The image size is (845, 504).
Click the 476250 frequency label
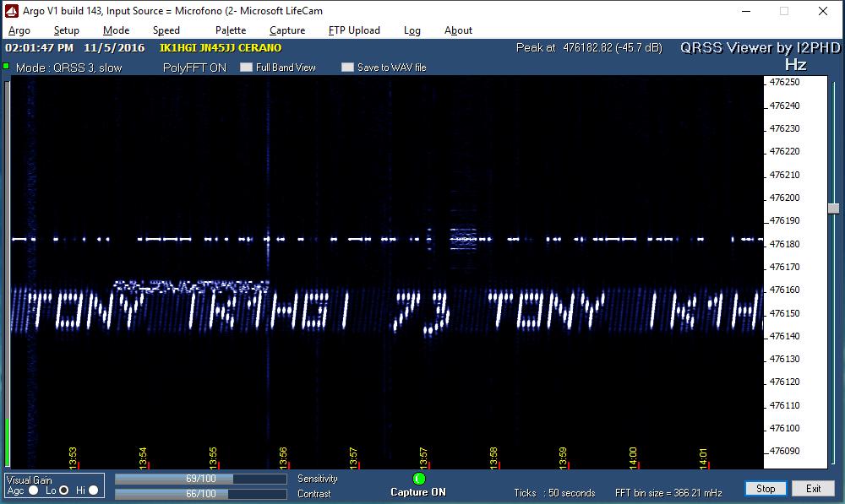tap(785, 82)
